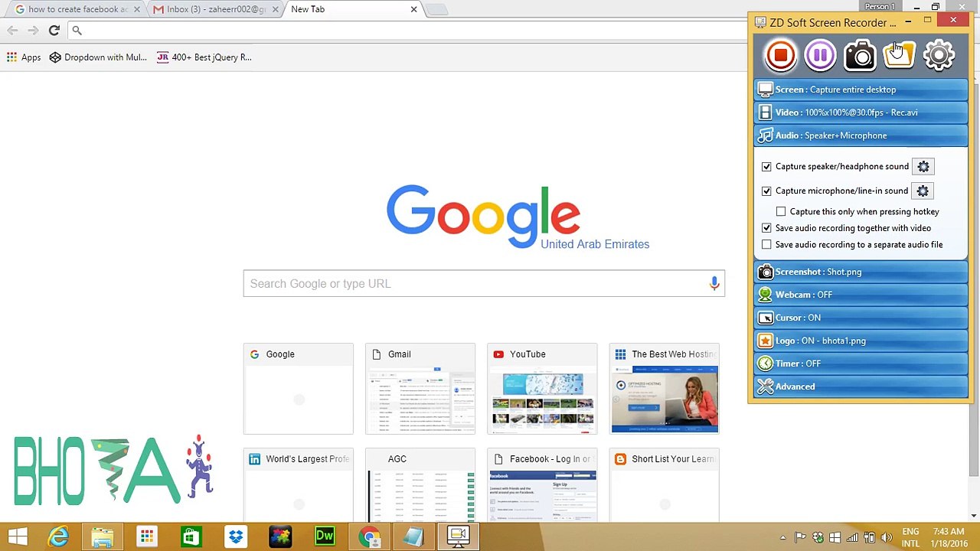Screen dimensions: 980x551
Task: Open Dropbox from the taskbar
Action: 235,536
